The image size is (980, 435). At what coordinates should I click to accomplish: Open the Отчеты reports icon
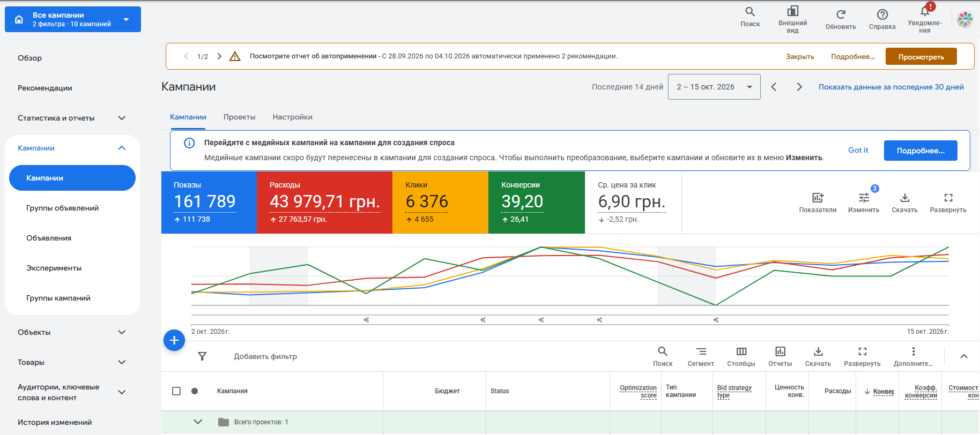[x=781, y=351]
